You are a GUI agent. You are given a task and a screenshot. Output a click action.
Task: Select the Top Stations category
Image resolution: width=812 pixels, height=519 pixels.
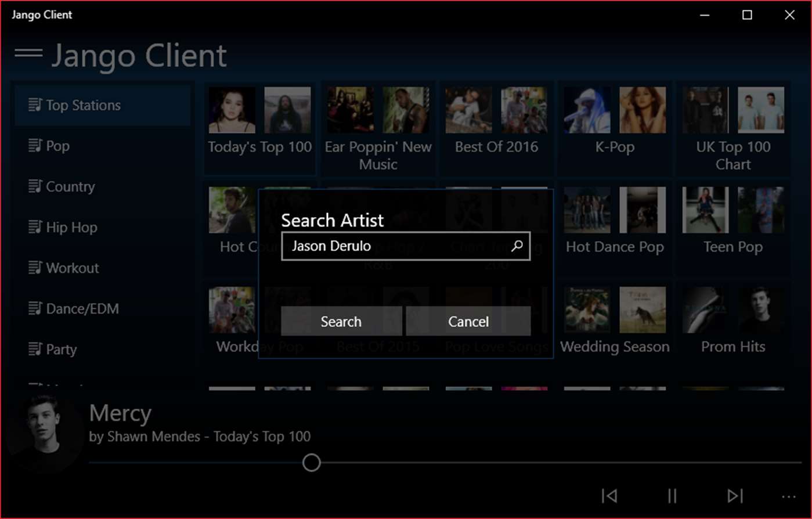[x=103, y=105]
